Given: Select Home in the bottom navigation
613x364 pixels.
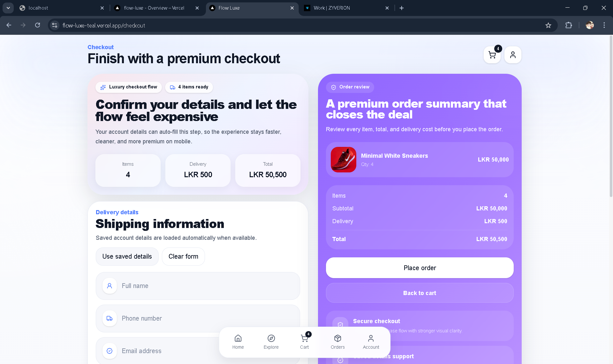Looking at the screenshot, I should point(238,341).
